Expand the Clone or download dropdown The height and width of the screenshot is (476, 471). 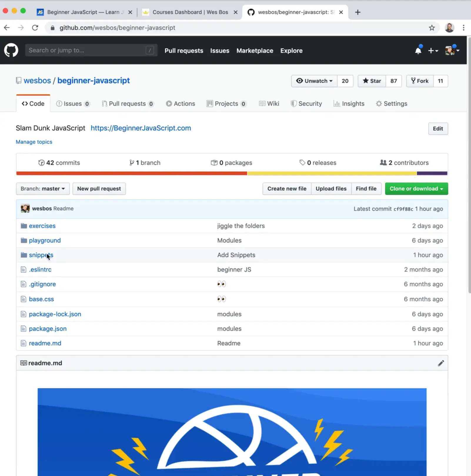tap(416, 189)
